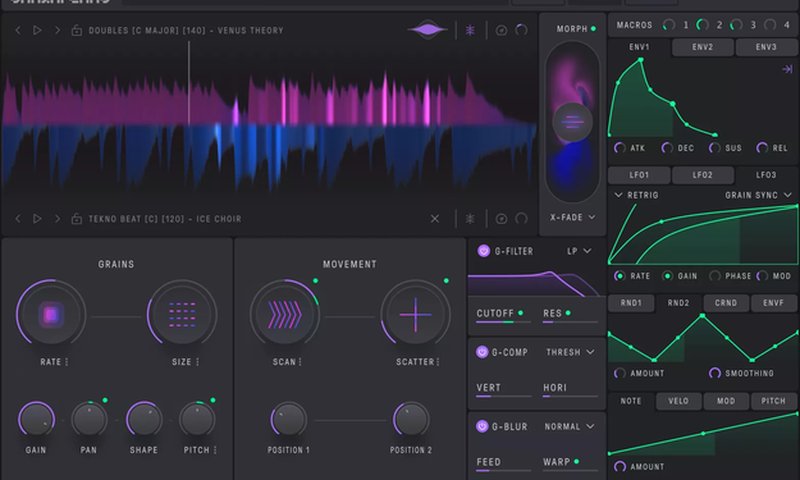The width and height of the screenshot is (800, 480).
Task: Toggle the G-Filter power button
Action: (484, 251)
